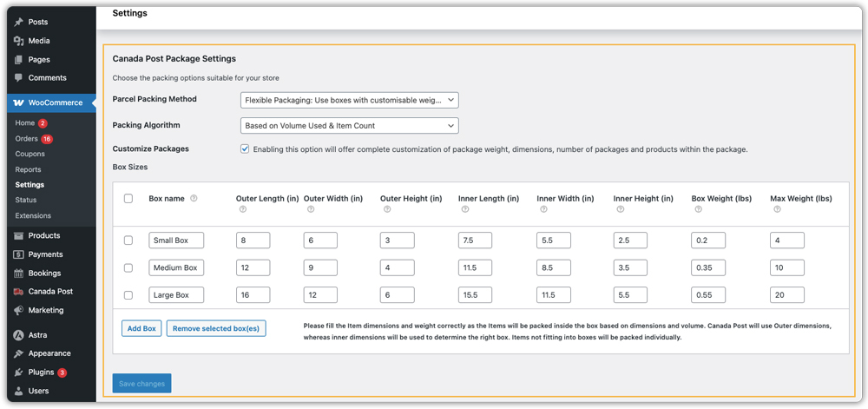Click the Marketing megaphone icon
Screen dimensions: 868x409
(x=19, y=311)
